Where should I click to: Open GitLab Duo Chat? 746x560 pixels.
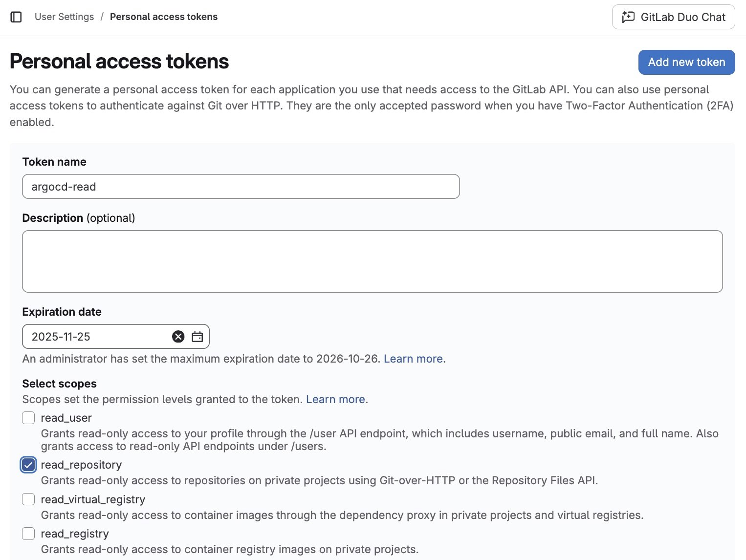click(673, 17)
